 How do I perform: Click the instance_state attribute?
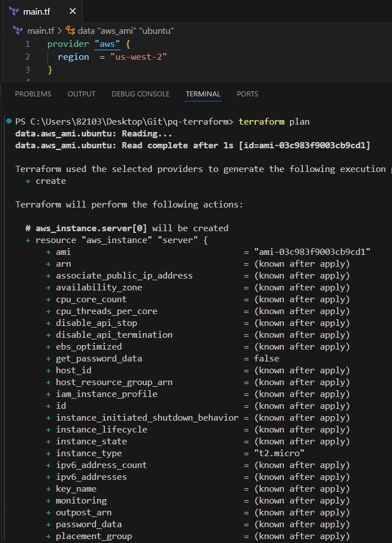click(91, 442)
